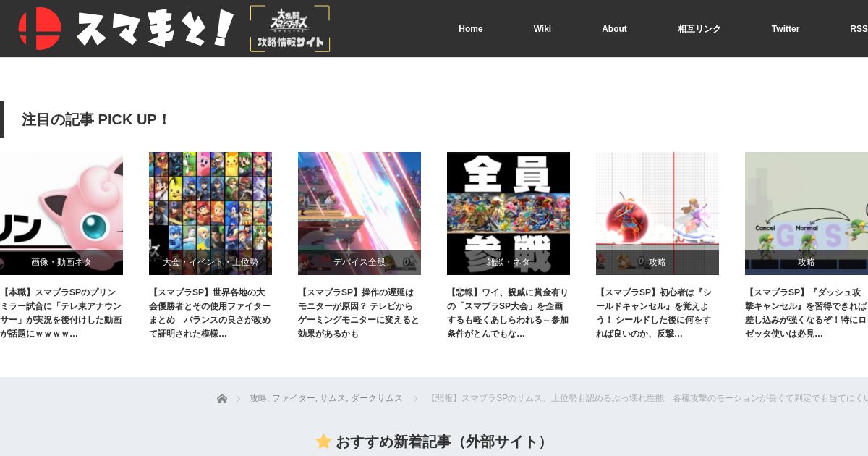The height and width of the screenshot is (456, 868).
Task: Click おすすめ新着記事（外部サイト） heading
Action: (x=444, y=442)
